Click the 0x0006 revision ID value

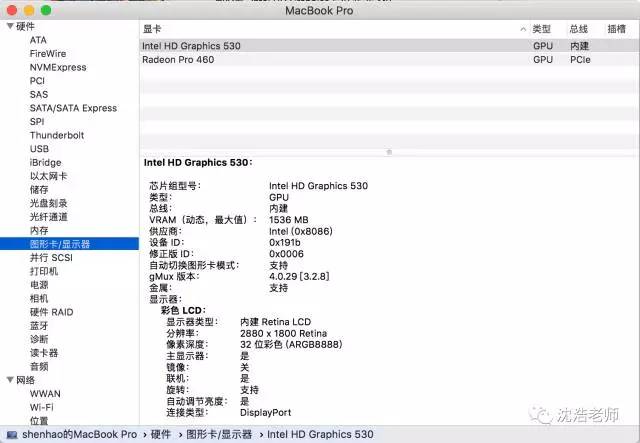pos(287,254)
